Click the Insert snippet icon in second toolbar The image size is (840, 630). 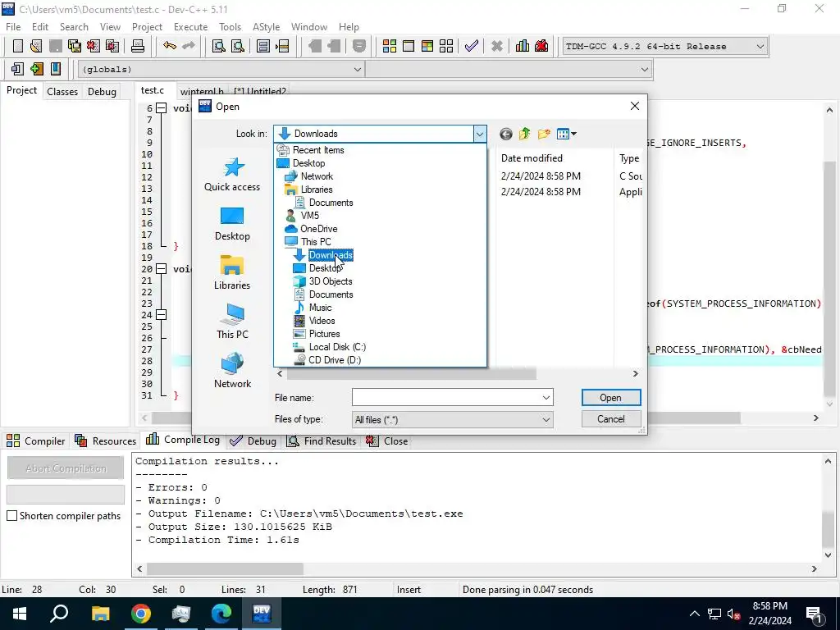[x=17, y=69]
